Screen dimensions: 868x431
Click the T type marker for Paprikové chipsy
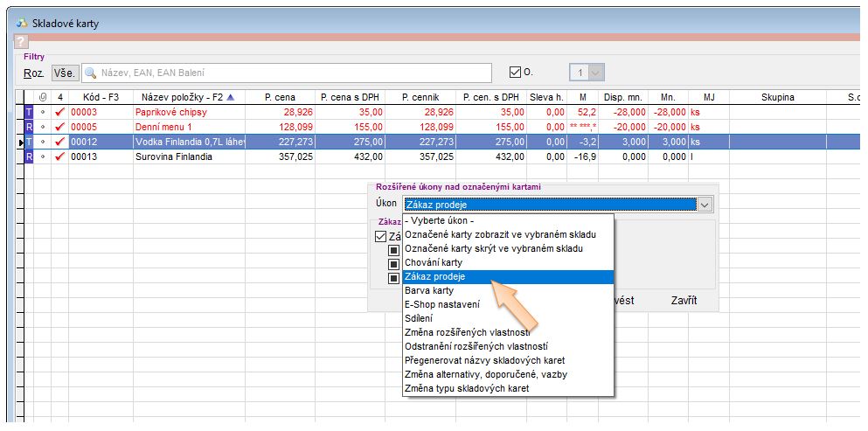click(x=27, y=113)
